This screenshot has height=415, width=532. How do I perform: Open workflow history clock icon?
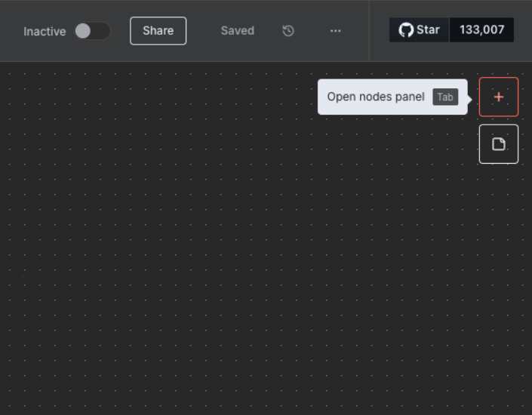(288, 31)
